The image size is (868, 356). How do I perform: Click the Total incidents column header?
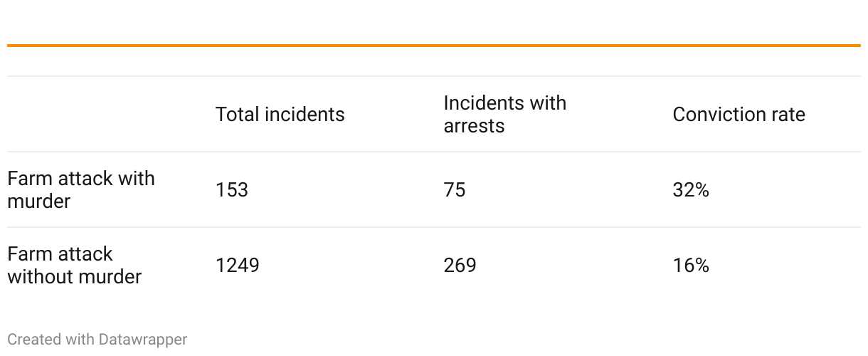[x=280, y=115]
